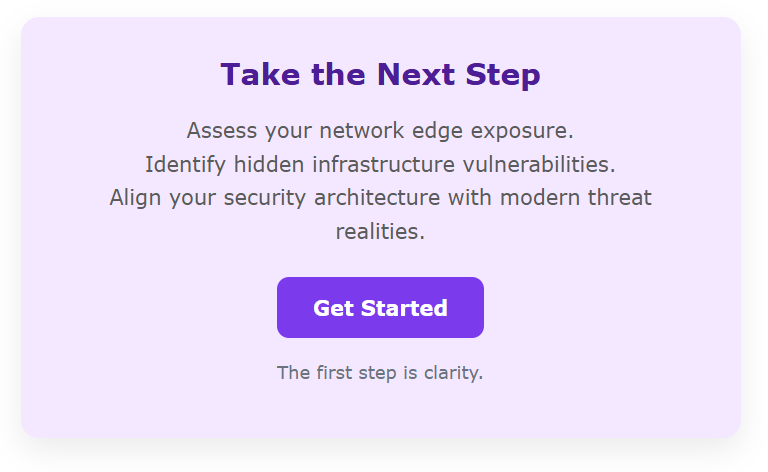This screenshot has height=472, width=768.
Task: Select the "Assess your network edge exposure" line
Action: [380, 130]
